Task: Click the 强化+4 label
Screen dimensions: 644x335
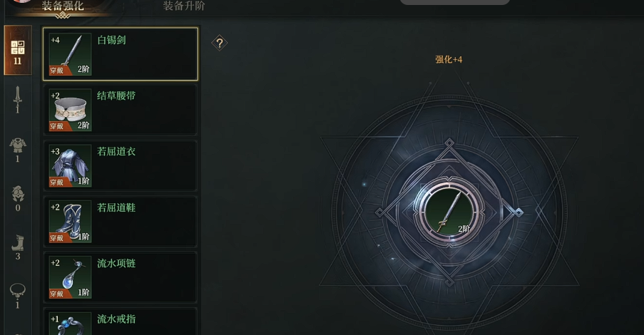Action: [449, 60]
